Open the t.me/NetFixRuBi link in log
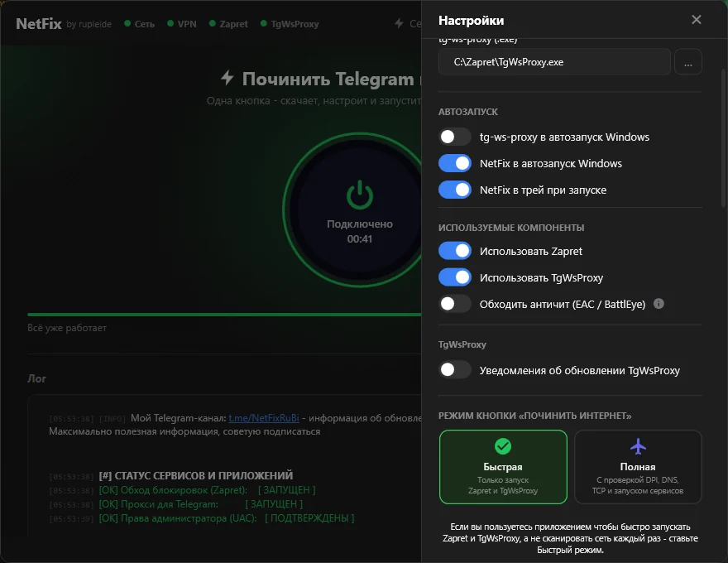Image resolution: width=728 pixels, height=563 pixels. click(264, 418)
